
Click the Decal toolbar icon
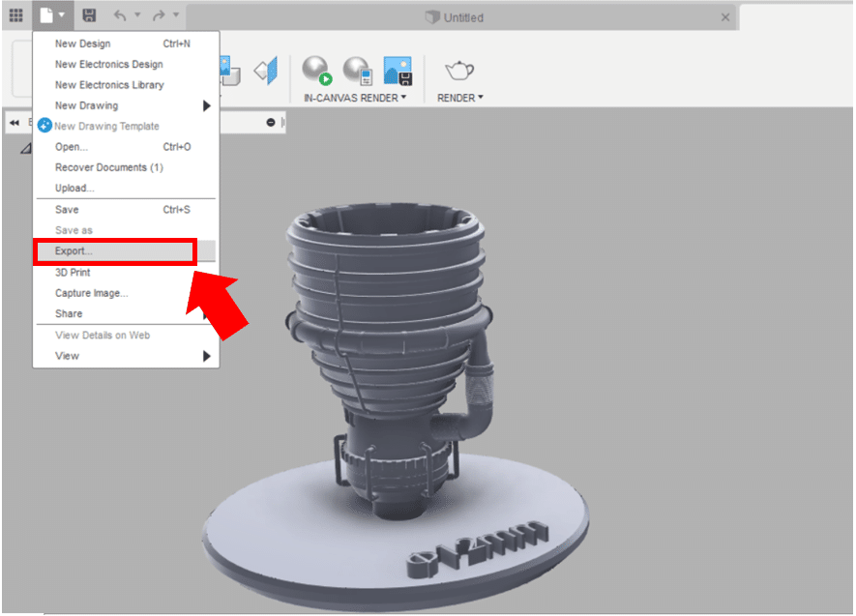point(230,71)
